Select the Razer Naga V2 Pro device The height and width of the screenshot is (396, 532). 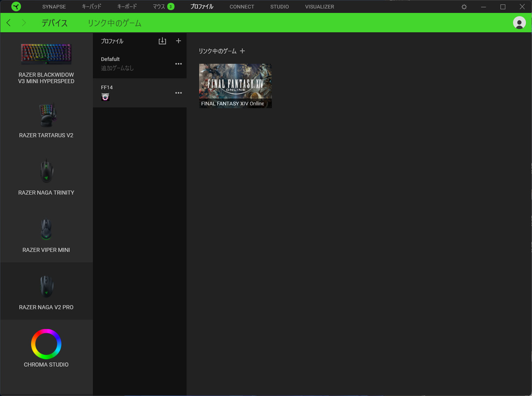(46, 291)
